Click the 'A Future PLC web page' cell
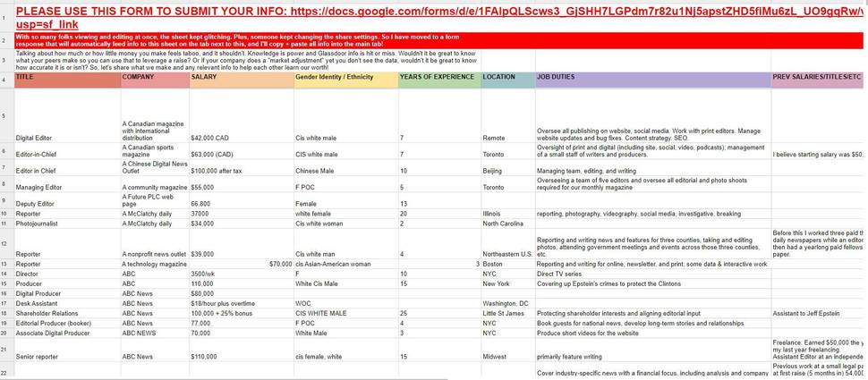The width and height of the screenshot is (868, 380). (155, 200)
